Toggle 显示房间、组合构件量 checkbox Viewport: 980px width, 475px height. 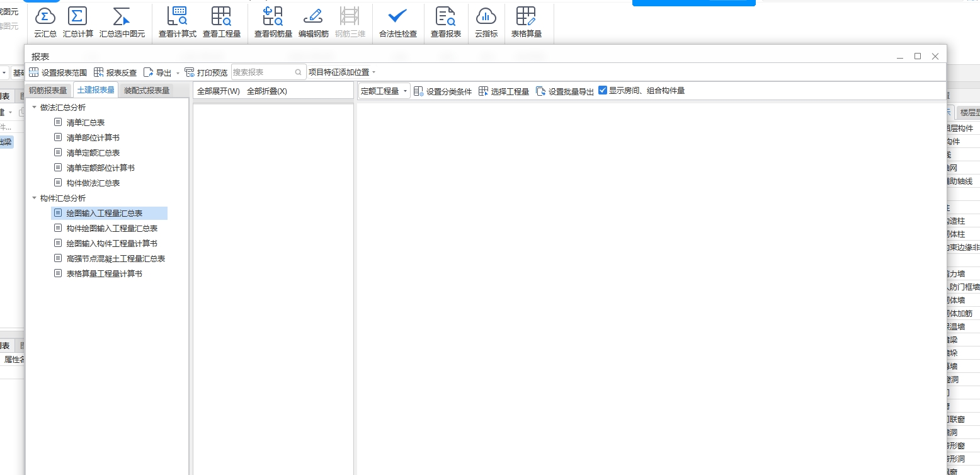tap(603, 90)
